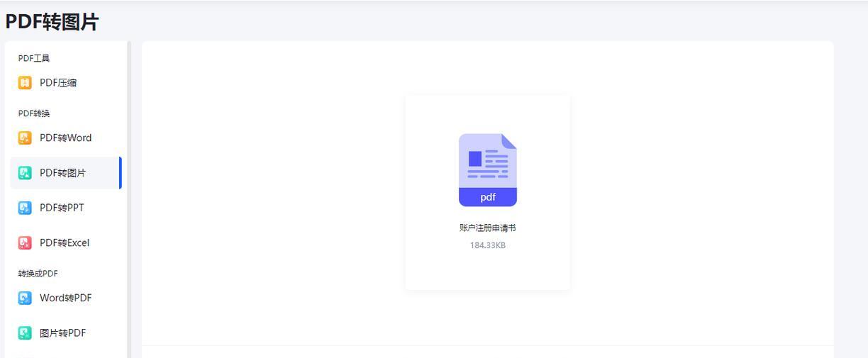The image size is (868, 358).
Task: Click the PDF转PPT blue icon
Action: pyautogui.click(x=25, y=208)
